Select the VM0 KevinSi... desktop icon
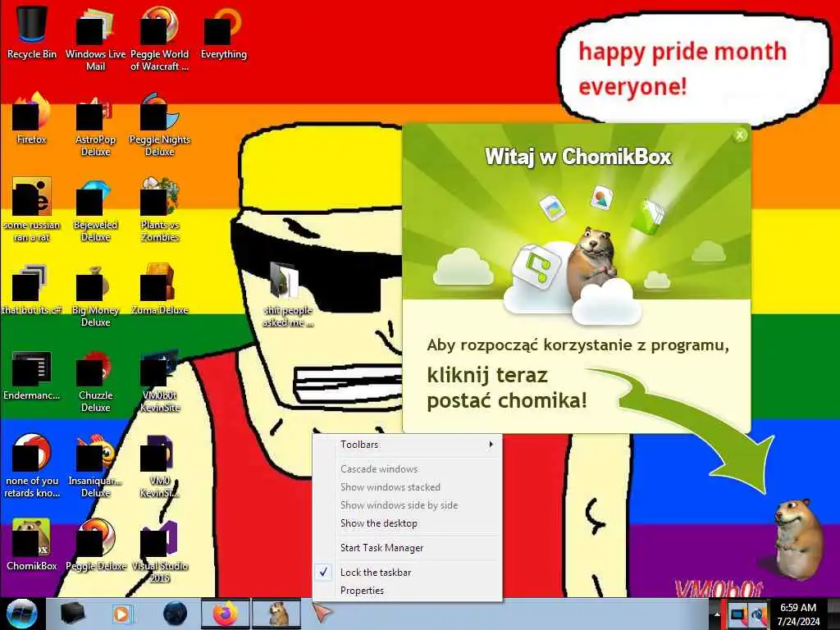The height and width of the screenshot is (630, 840). point(159,466)
